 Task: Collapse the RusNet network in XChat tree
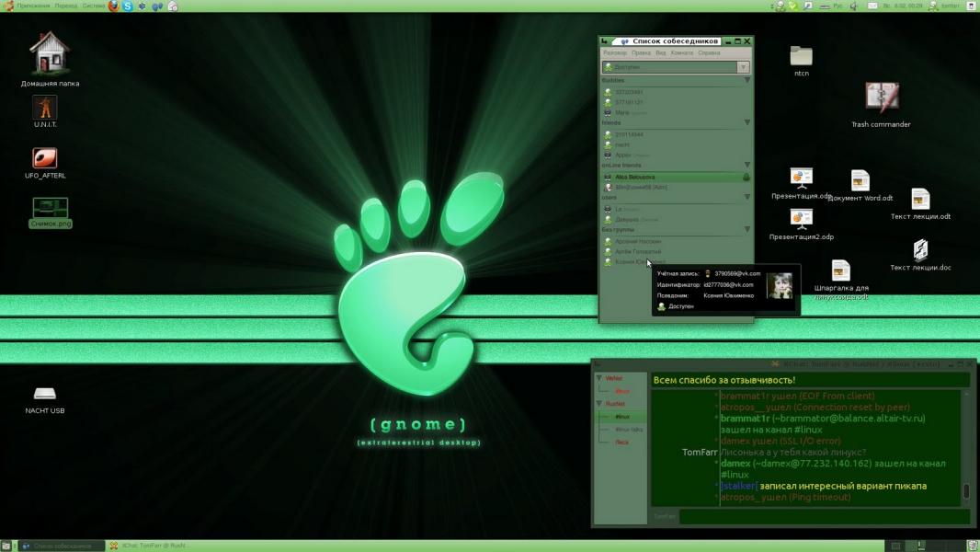pyautogui.click(x=598, y=404)
